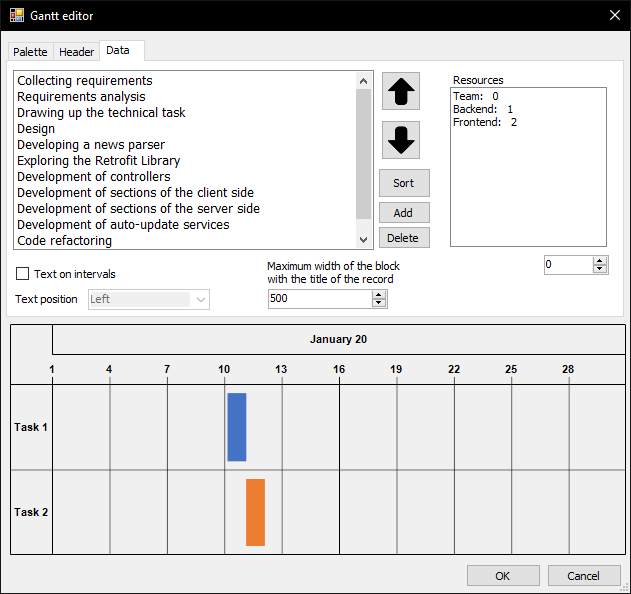The image size is (631, 594).
Task: Select 'Drawing up the technical task' record
Action: (x=185, y=113)
